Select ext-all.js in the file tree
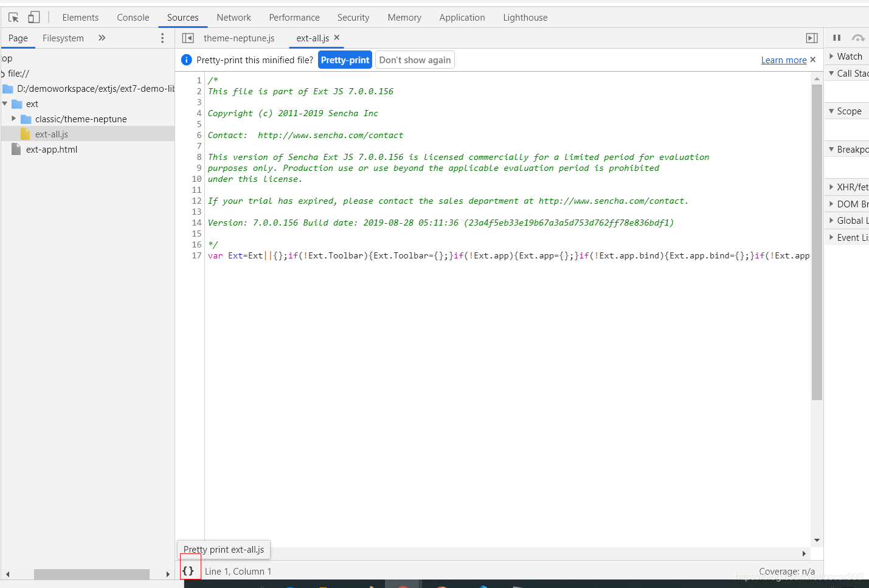The image size is (869, 588). (x=88, y=134)
